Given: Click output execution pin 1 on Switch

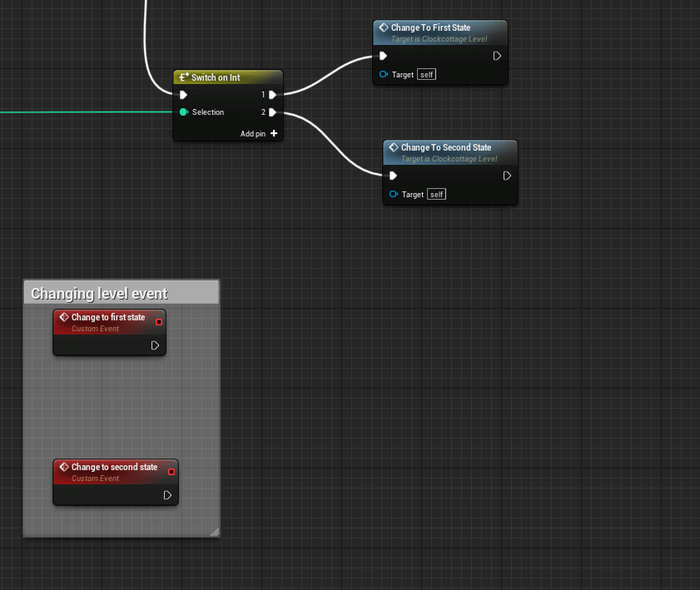Looking at the screenshot, I should [x=272, y=95].
